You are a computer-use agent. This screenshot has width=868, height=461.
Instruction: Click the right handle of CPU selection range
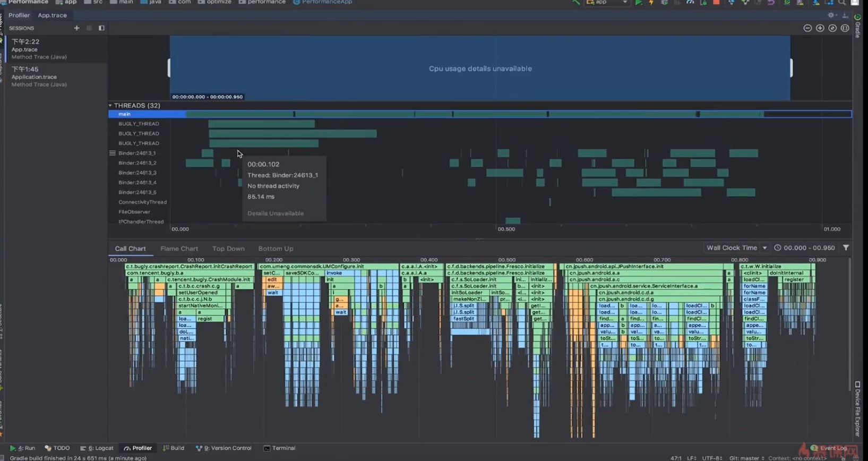[791, 68]
